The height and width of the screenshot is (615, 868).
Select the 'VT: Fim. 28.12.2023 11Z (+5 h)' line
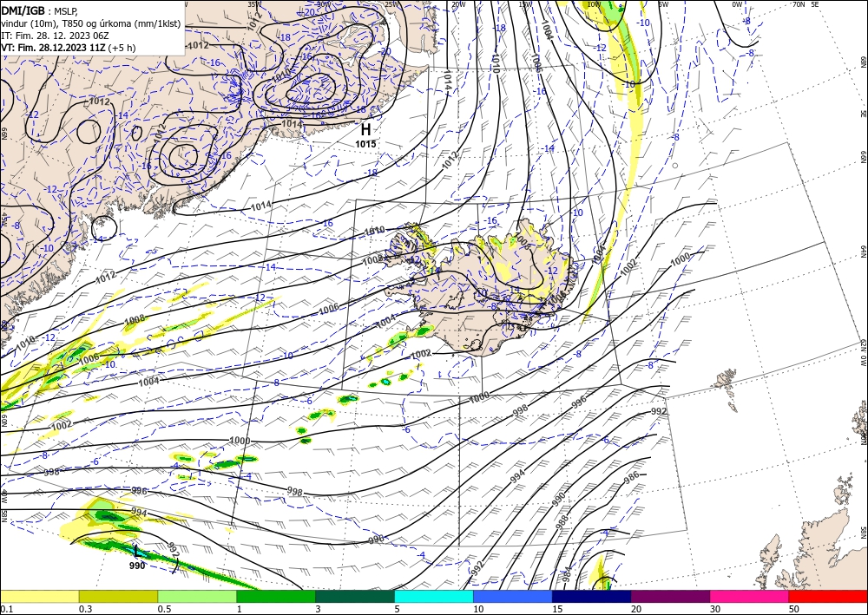coord(68,48)
